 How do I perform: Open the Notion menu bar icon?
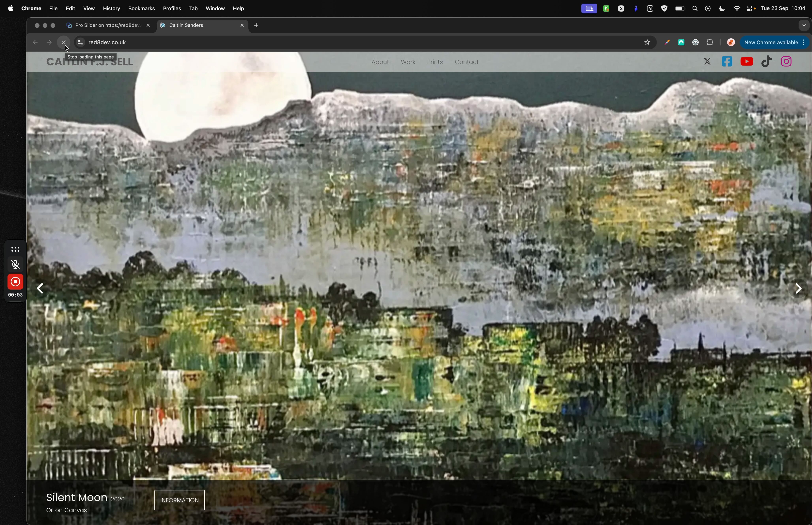pos(650,8)
